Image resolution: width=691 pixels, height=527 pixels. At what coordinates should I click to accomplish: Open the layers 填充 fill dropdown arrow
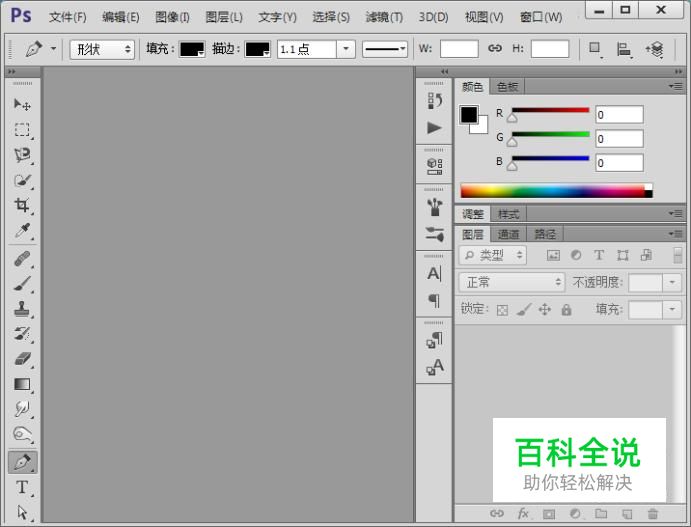point(672,309)
